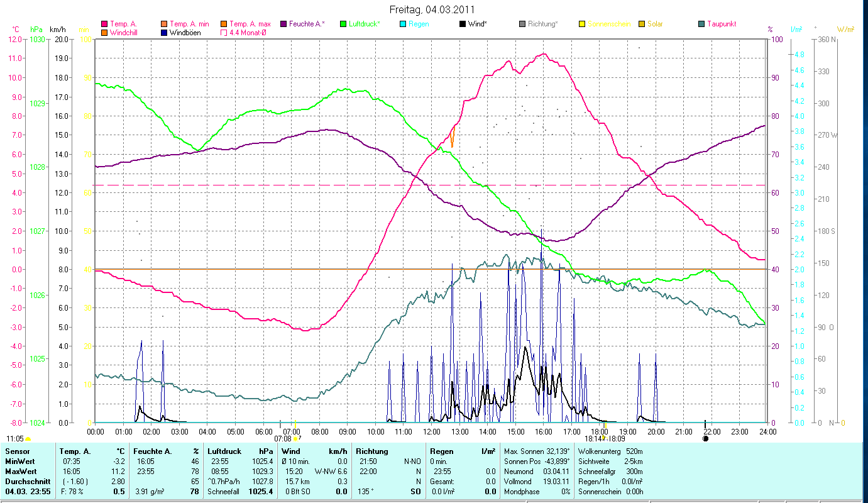Screen dimensions: 868x503
Task: Click the 'Vollmond 19.03.11' entry
Action: (x=537, y=481)
